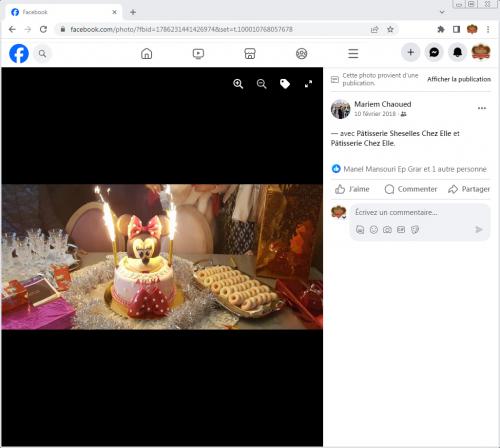Tag the photo using tag icon
The height and width of the screenshot is (448, 500).
(x=285, y=84)
